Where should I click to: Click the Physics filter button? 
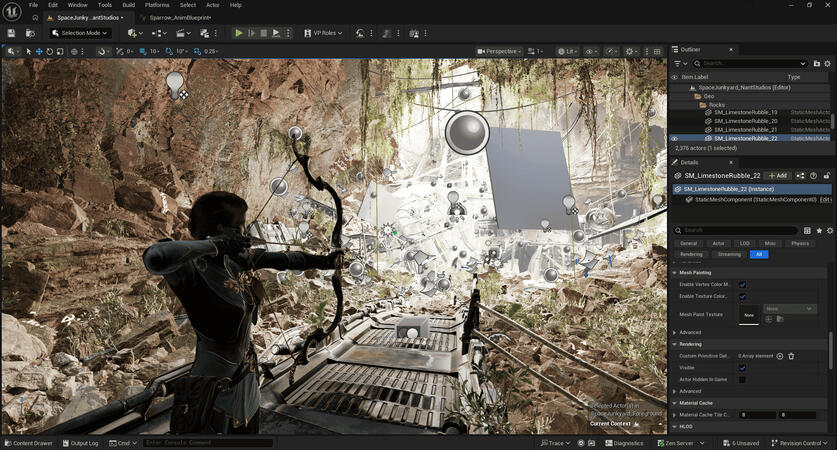pos(800,243)
